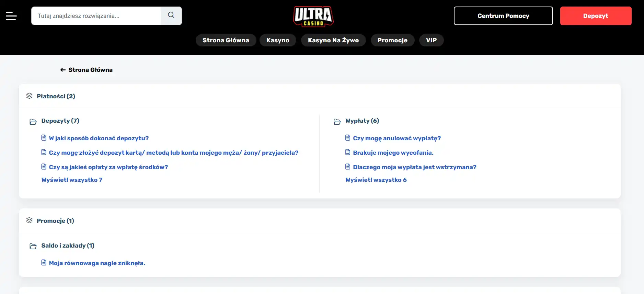Viewport: 644px width, 294px height.
Task: Open the Saldo i zakłady (1) folder
Action: (x=68, y=246)
